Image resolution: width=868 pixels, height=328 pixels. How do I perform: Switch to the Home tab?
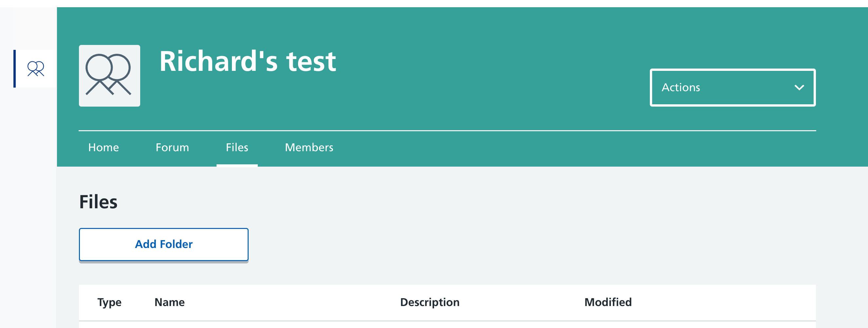104,148
